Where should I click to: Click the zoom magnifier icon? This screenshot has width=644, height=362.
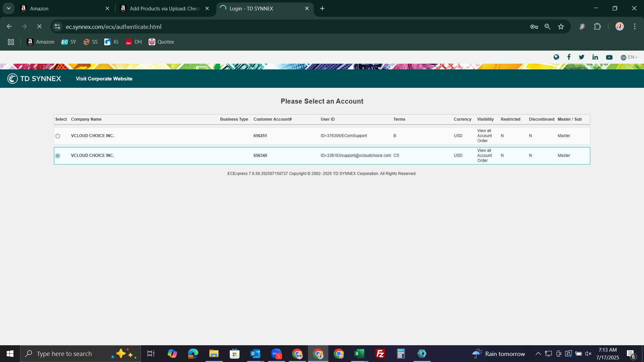(547, 27)
